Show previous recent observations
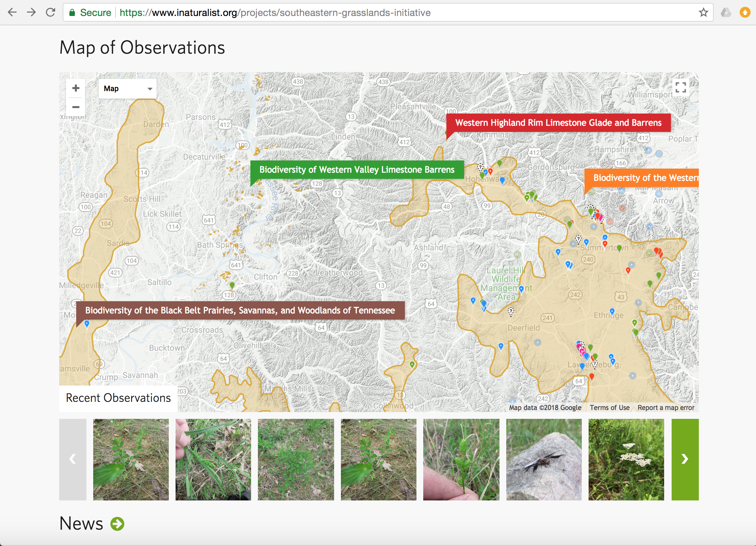Viewport: 756px width, 546px height. (x=72, y=459)
